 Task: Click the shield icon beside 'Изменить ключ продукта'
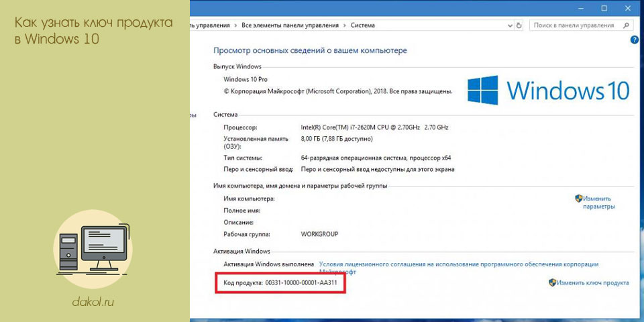click(x=552, y=282)
